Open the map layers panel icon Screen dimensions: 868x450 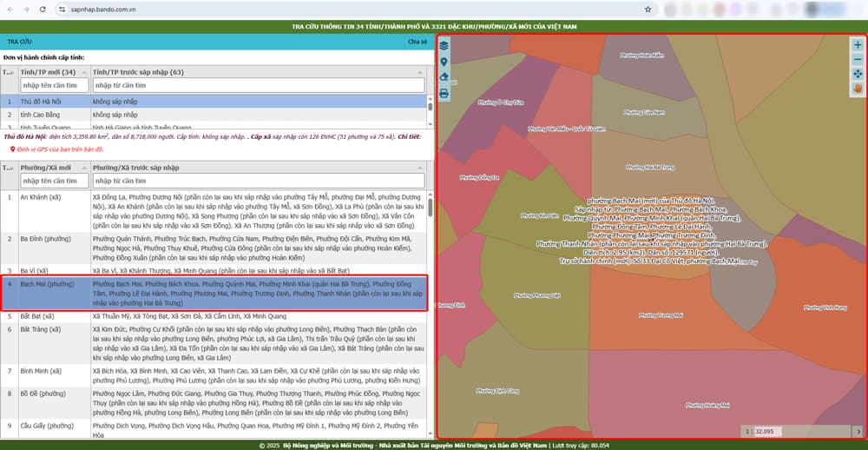coord(444,46)
